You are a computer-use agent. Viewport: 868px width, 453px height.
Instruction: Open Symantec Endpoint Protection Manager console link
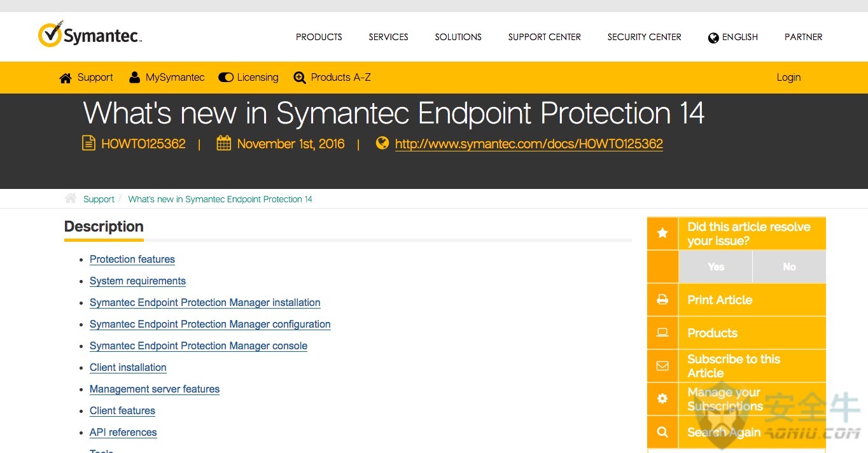point(199,346)
